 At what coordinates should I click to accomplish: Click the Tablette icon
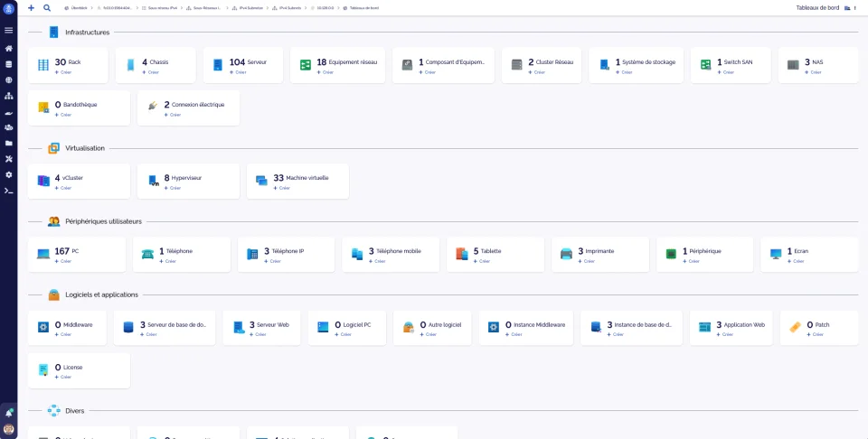tap(462, 254)
